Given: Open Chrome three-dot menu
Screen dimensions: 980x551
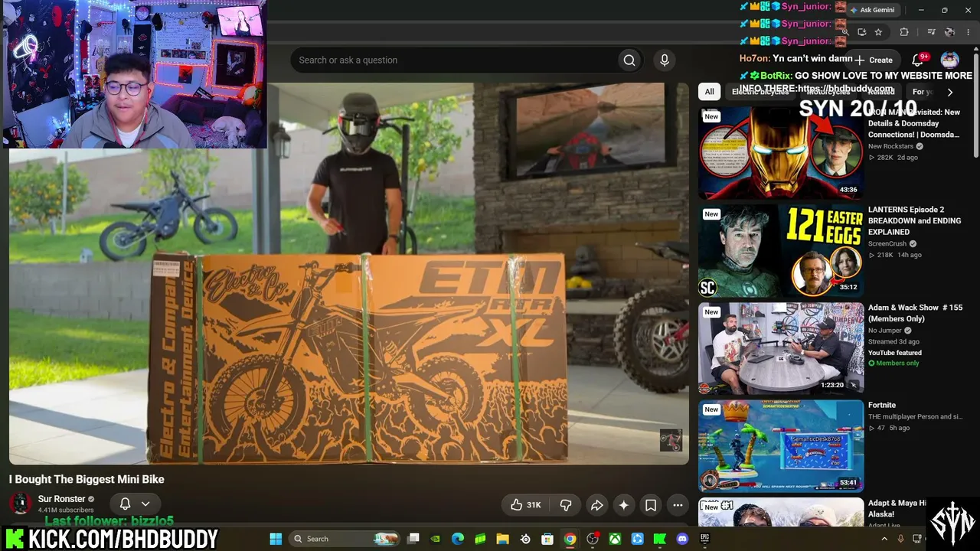Looking at the screenshot, I should (968, 32).
